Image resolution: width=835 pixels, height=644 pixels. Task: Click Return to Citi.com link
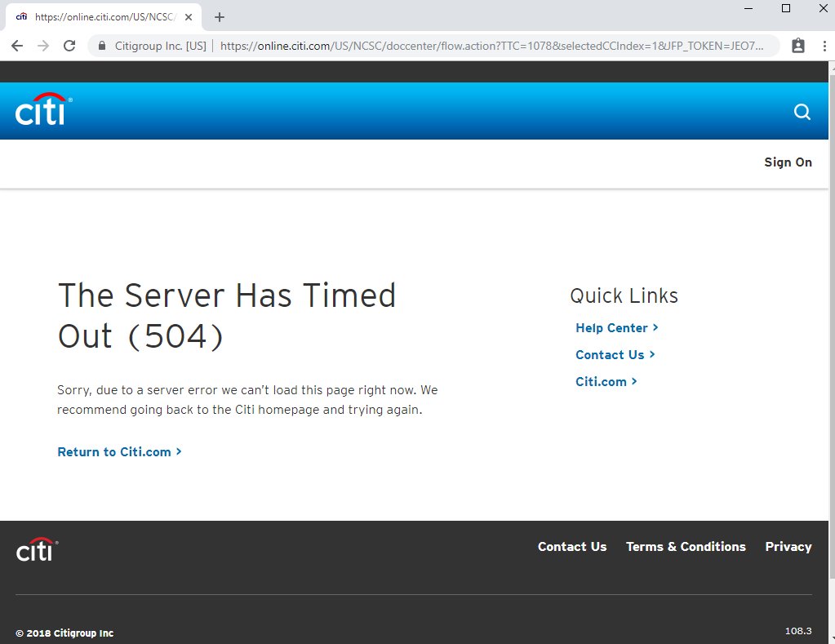(x=120, y=451)
